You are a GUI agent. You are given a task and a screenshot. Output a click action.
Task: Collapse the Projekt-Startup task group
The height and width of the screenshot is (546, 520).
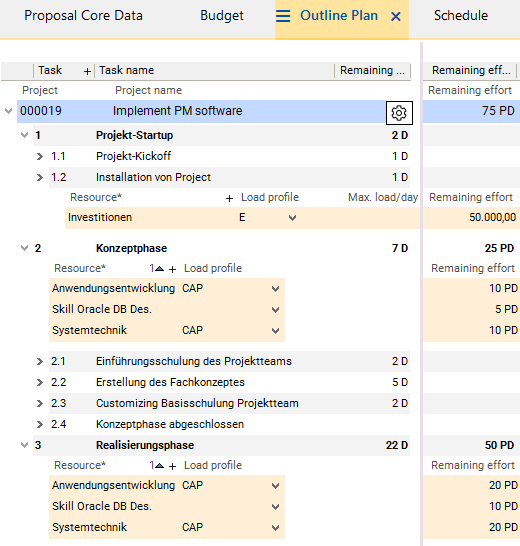tap(24, 135)
